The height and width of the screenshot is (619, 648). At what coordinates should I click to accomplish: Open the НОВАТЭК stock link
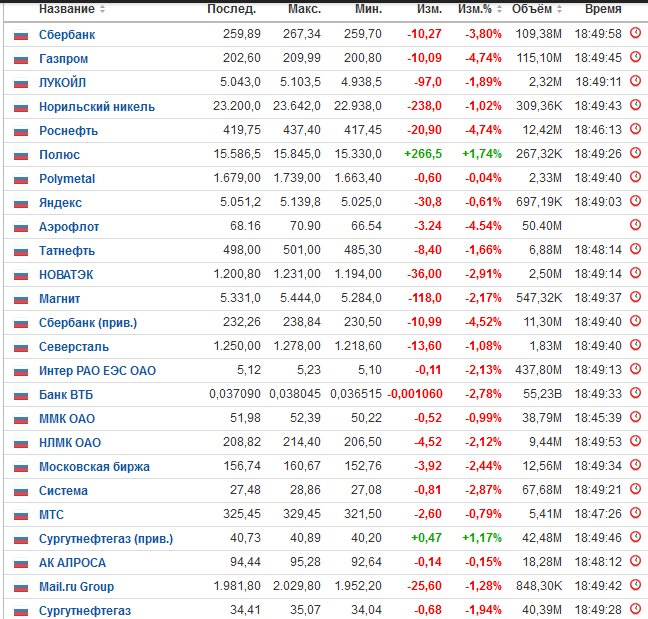point(66,274)
